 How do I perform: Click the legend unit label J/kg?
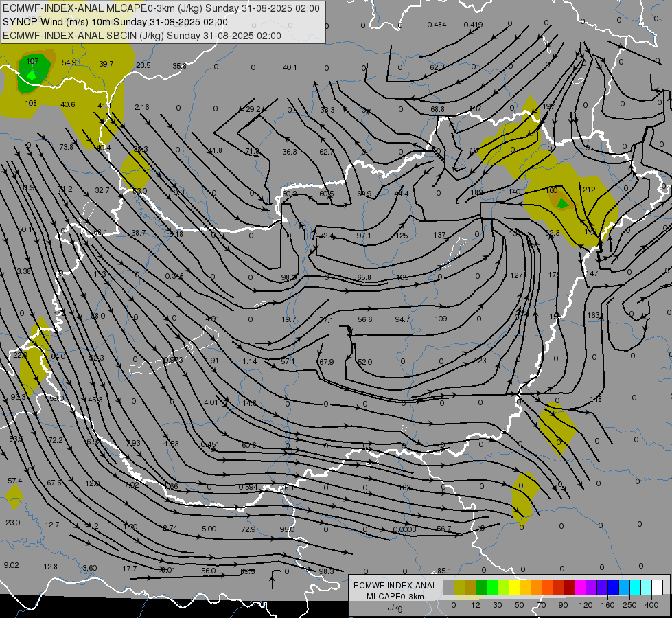[395, 607]
